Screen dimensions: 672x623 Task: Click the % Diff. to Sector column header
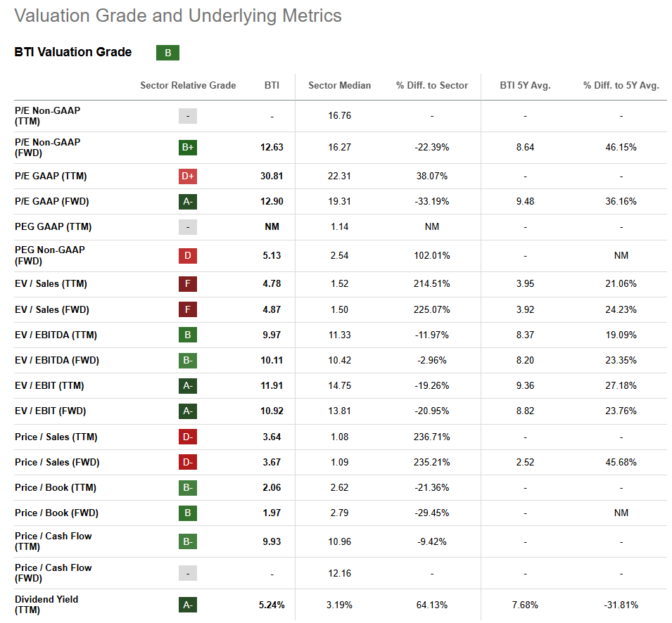click(432, 85)
